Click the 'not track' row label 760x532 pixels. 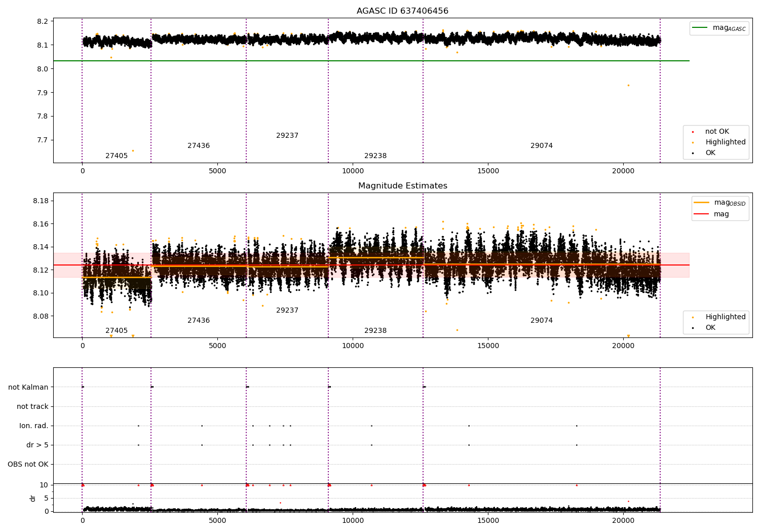[x=32, y=407]
